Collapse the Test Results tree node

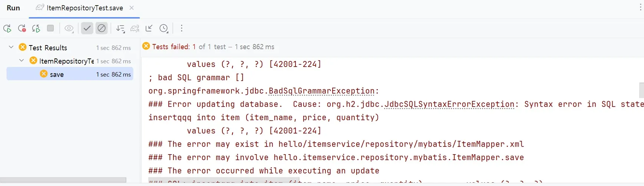click(11, 47)
